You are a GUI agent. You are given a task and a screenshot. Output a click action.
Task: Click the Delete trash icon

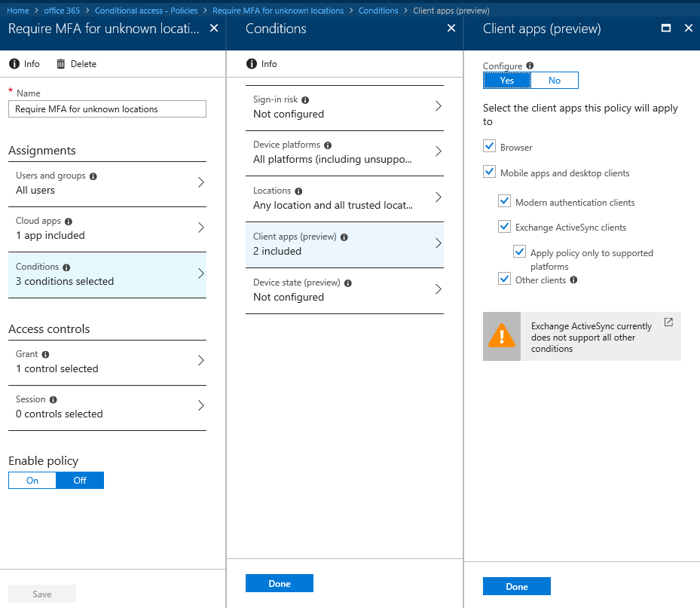61,64
